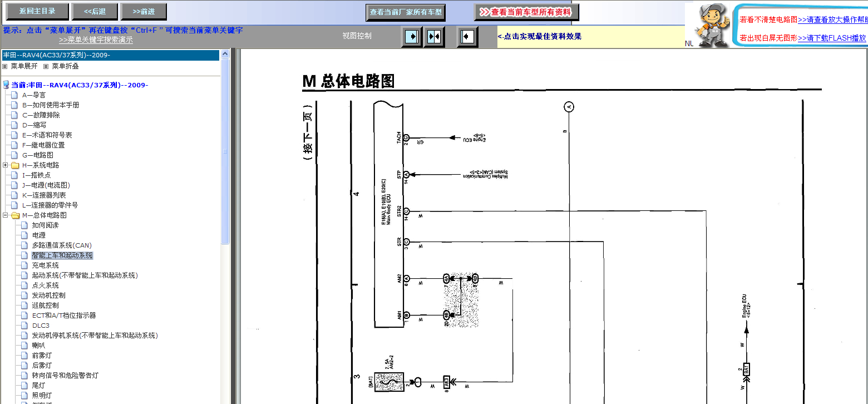Open 菜单关键字搜索演示 link
868x404 pixels.
point(96,40)
